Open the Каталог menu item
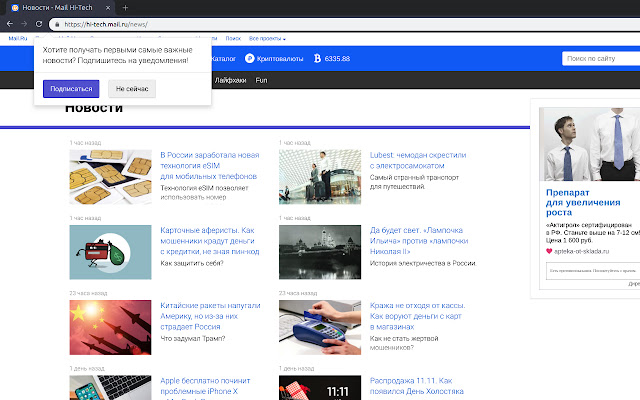Image resolution: width=640 pixels, height=400 pixels. (x=224, y=59)
